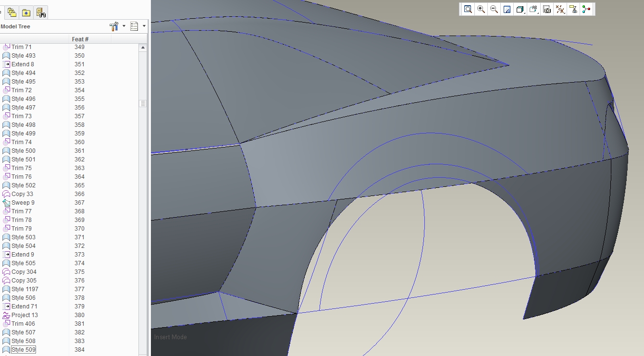Select Trim 77 in the tree
The image size is (644, 356).
(x=22, y=211)
